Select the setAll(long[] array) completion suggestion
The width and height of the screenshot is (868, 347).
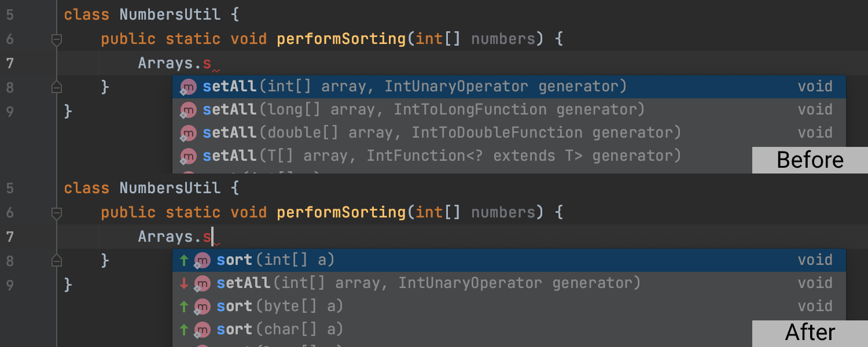coord(405,109)
